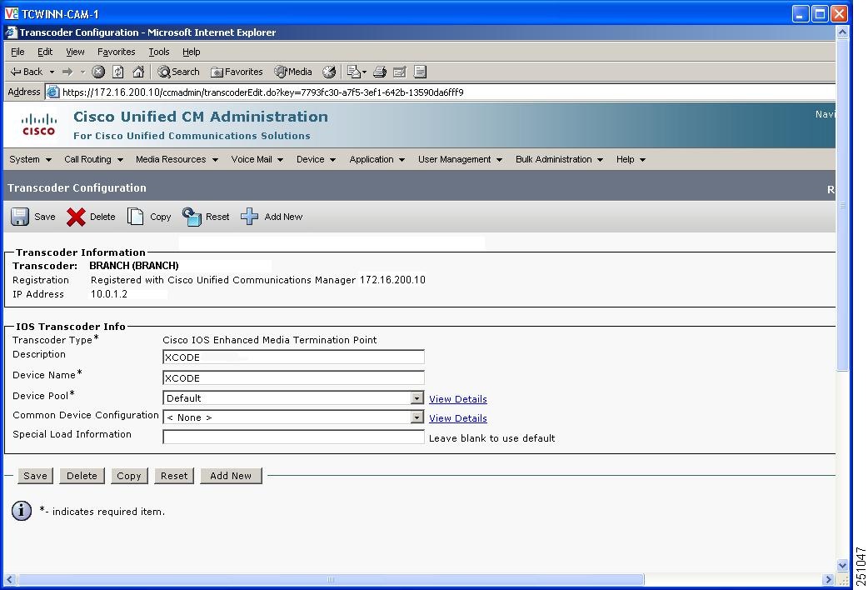The height and width of the screenshot is (590, 868).
Task: Expand the Common Device Configuration dropdown
Action: pyautogui.click(x=417, y=417)
